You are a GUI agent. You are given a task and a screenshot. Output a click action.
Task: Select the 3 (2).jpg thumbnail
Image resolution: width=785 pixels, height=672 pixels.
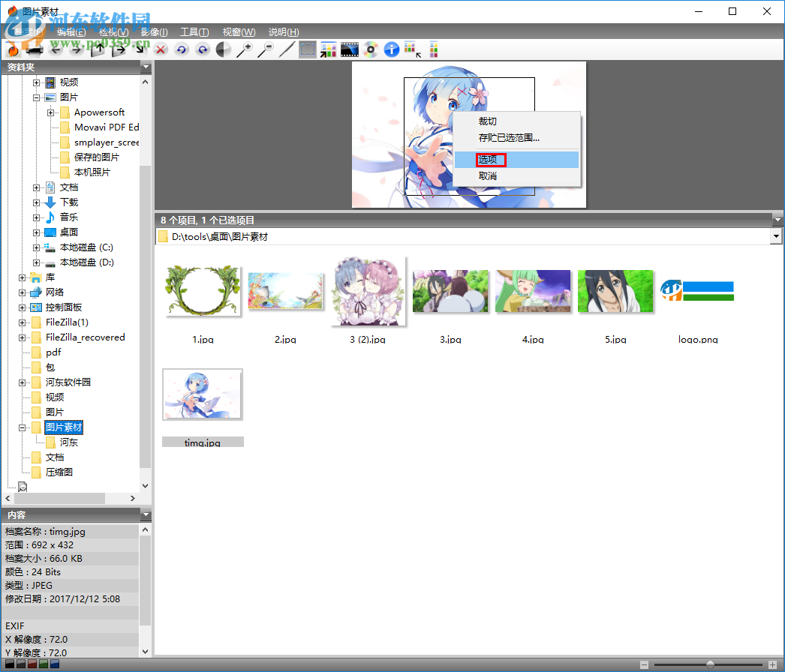coord(368,291)
